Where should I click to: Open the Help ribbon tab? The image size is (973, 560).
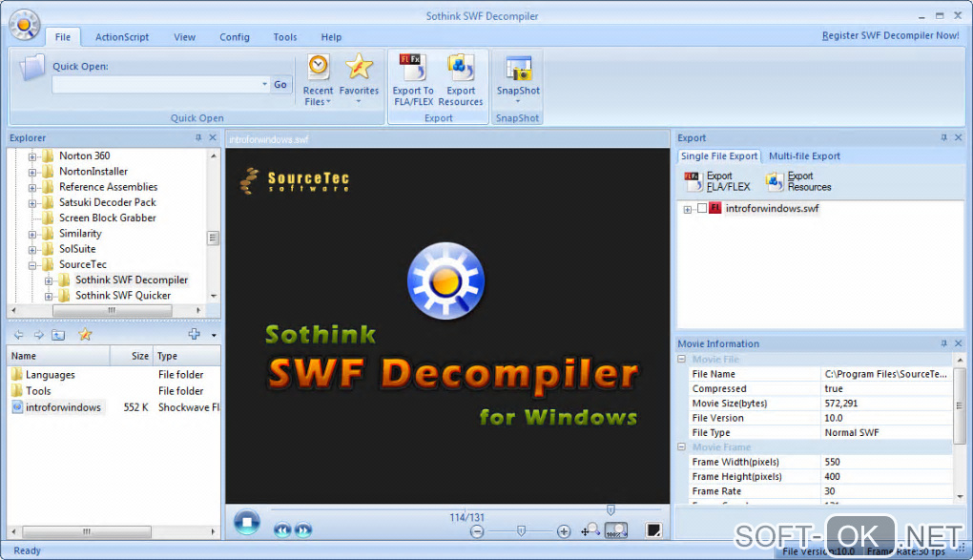coord(331,37)
